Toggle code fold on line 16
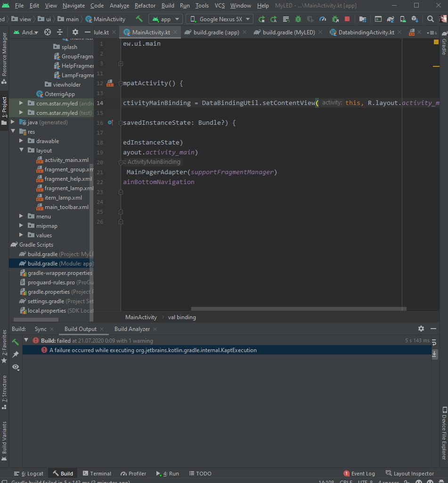This screenshot has width=448, height=483. (x=121, y=123)
